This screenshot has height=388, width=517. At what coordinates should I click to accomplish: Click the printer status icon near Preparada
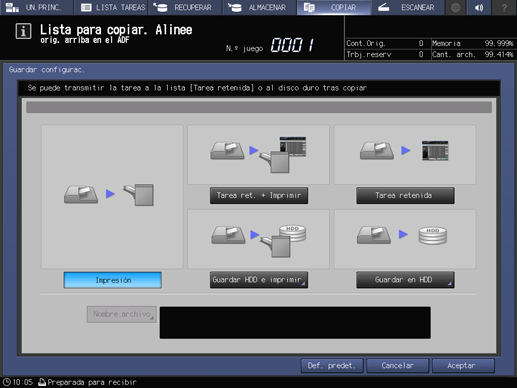coord(42,382)
